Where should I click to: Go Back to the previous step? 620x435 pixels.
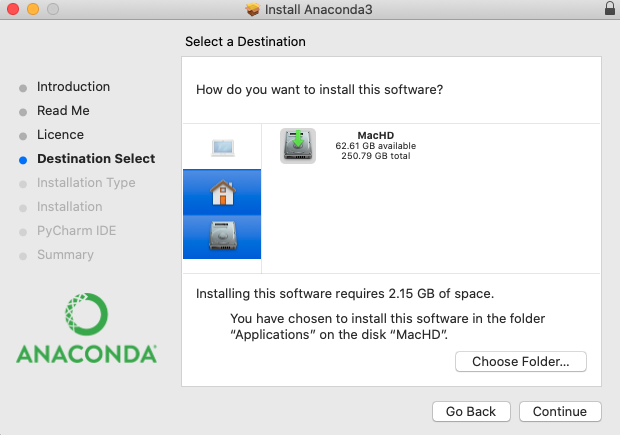click(x=471, y=411)
